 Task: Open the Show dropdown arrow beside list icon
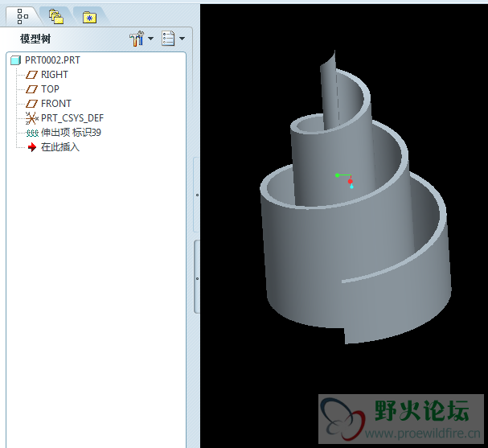point(182,39)
